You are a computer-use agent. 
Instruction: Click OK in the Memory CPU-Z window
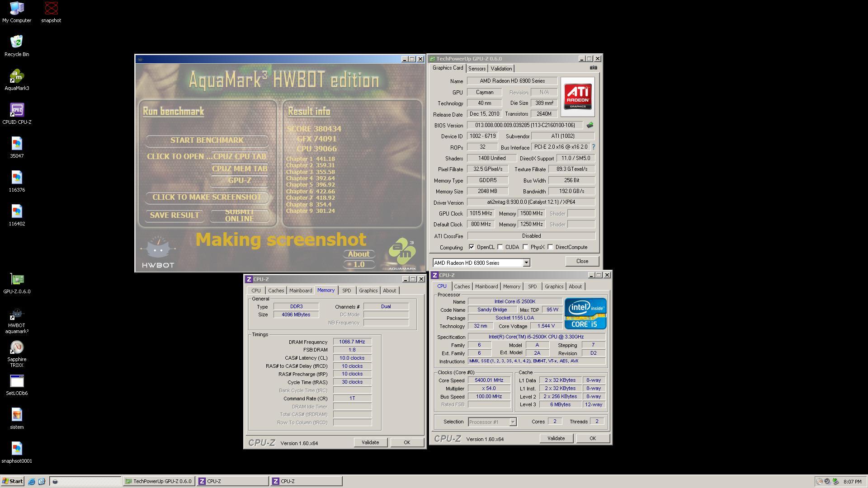tap(407, 442)
